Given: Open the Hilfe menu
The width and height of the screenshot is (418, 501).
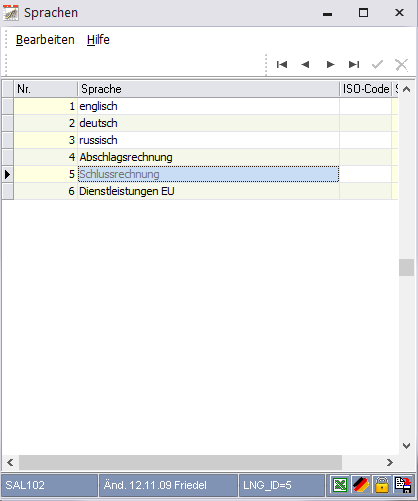Looking at the screenshot, I should [x=98, y=40].
